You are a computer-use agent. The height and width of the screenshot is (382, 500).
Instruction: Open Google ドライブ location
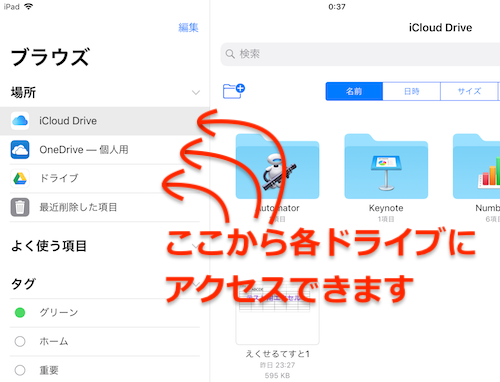click(105, 178)
